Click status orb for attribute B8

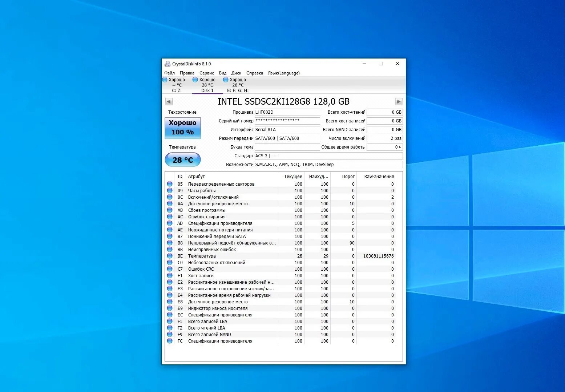(170, 243)
